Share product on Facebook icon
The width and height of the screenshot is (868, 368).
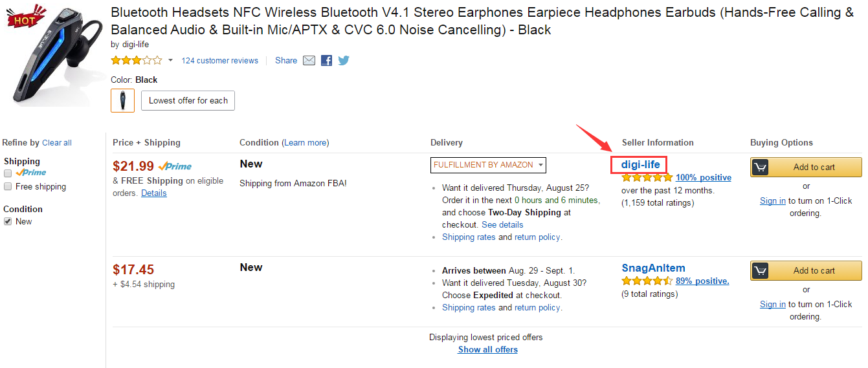tap(326, 60)
